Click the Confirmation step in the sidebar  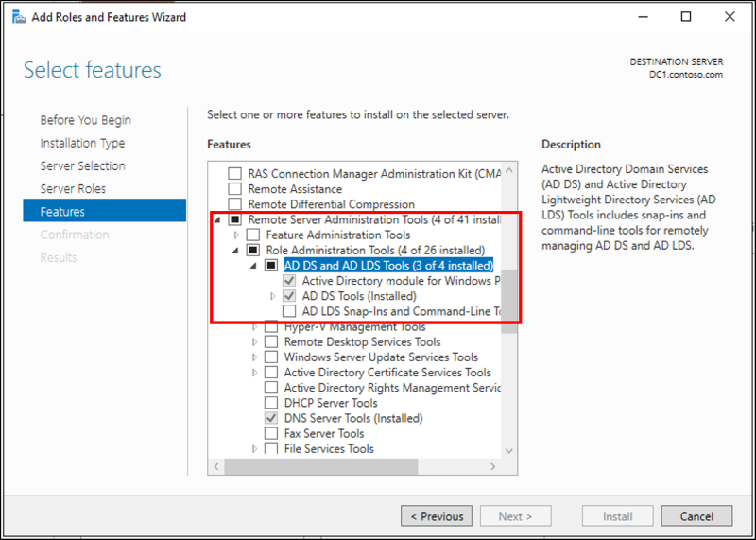pos(75,235)
